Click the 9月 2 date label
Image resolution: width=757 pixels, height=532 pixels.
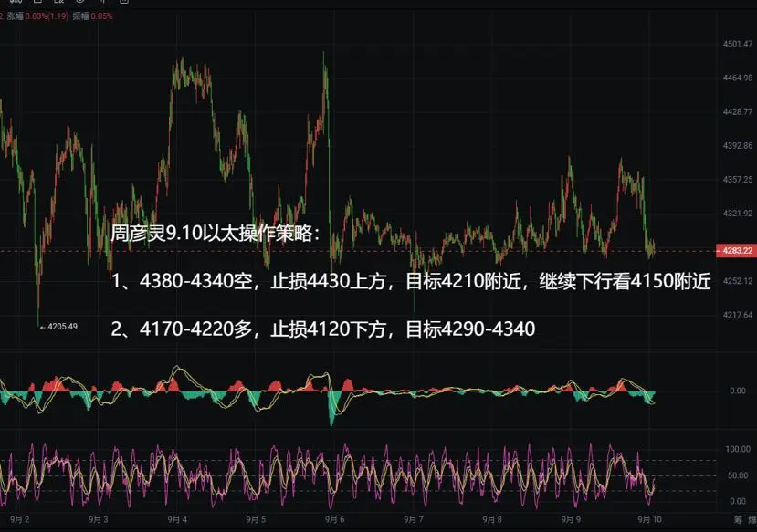coord(20,519)
